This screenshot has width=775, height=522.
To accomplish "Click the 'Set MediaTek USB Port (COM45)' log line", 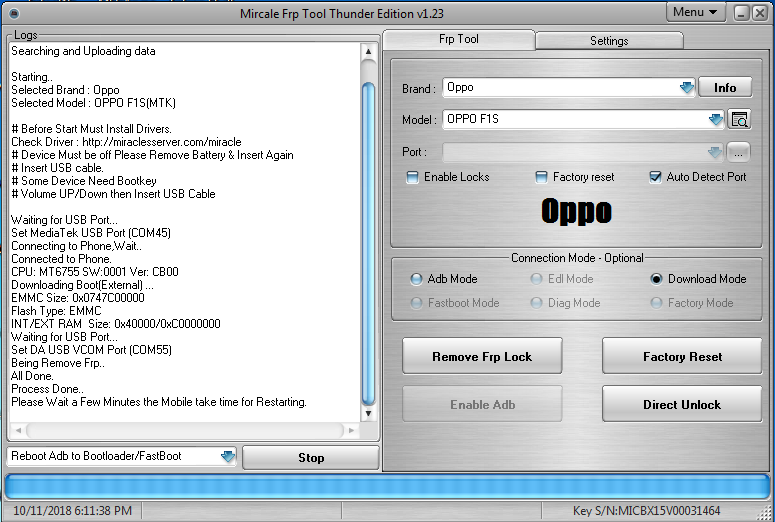I will (91, 233).
